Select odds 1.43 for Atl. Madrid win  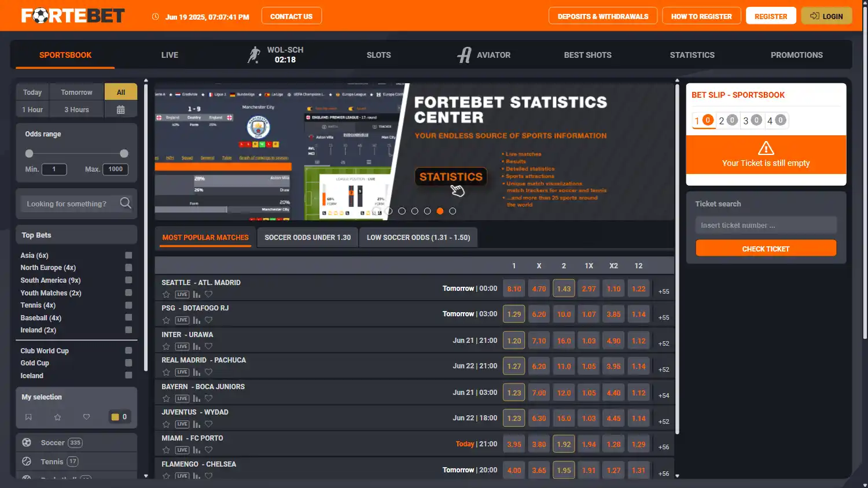pos(564,289)
